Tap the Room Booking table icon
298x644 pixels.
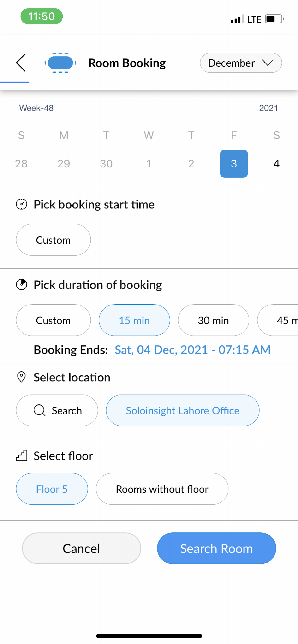pos(60,63)
